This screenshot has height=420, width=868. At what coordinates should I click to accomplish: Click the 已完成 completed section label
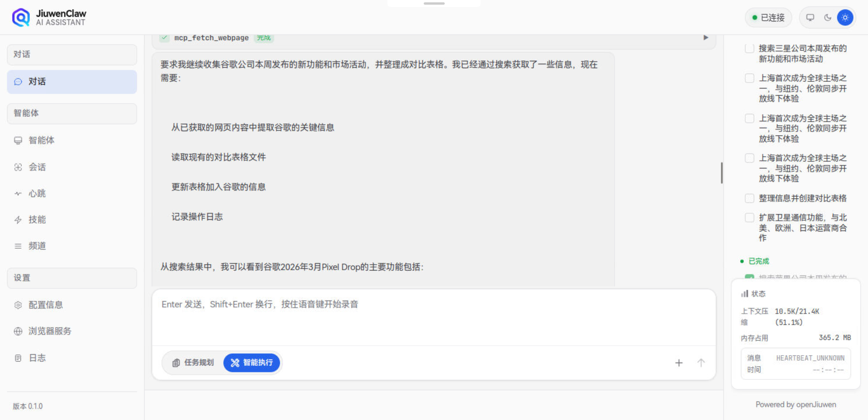[x=759, y=261]
